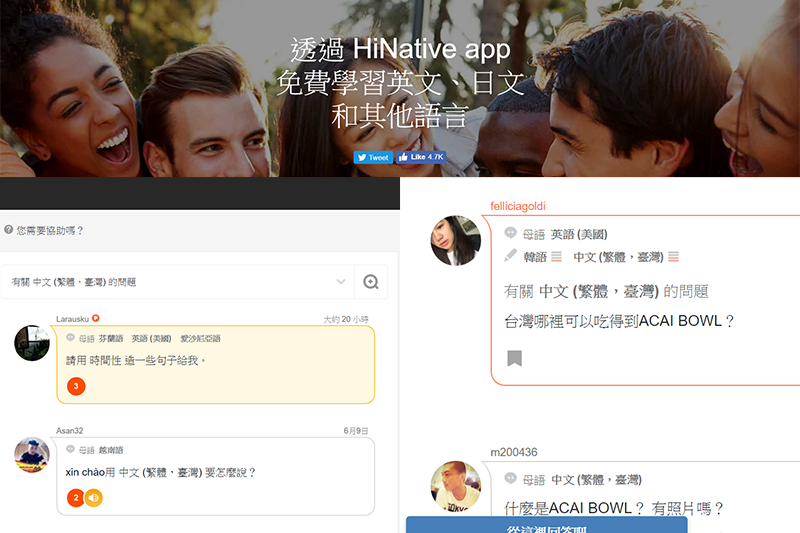Click the magnifier search icon button
Viewport: 800px width, 533px height.
click(x=371, y=282)
